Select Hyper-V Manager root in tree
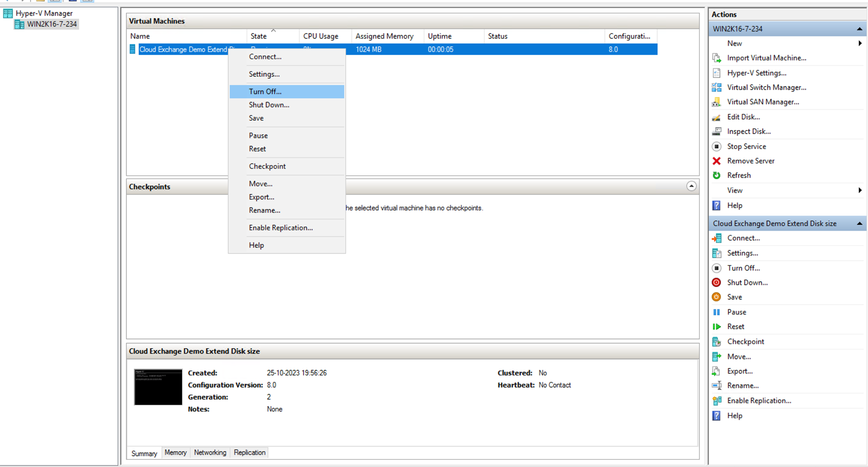The image size is (868, 467). coord(44,14)
